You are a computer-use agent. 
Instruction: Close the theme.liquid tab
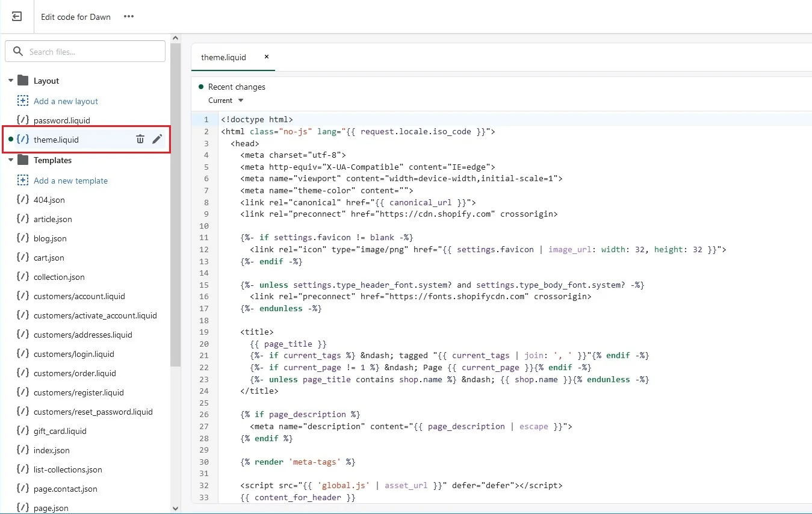click(x=267, y=57)
